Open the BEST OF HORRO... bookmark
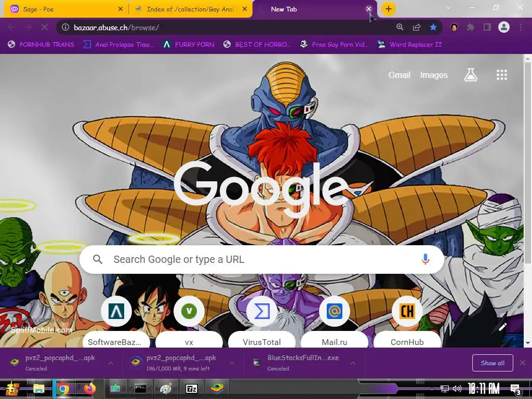 click(257, 45)
